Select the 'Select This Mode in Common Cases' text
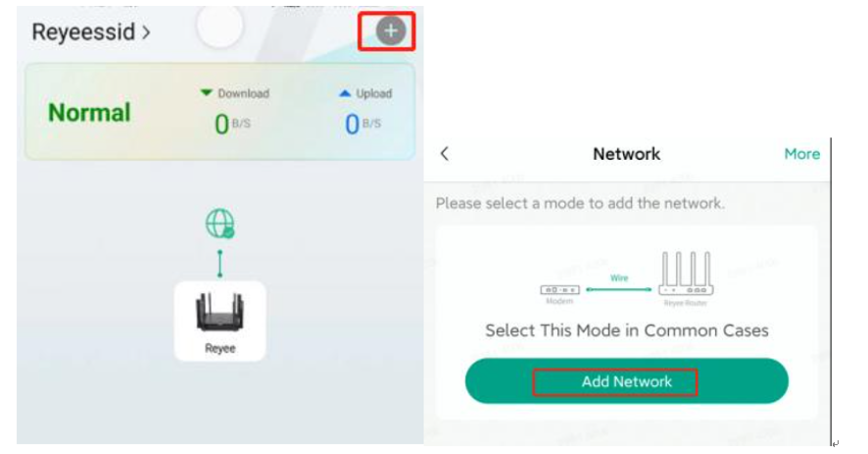The width and height of the screenshot is (868, 454). [x=626, y=330]
